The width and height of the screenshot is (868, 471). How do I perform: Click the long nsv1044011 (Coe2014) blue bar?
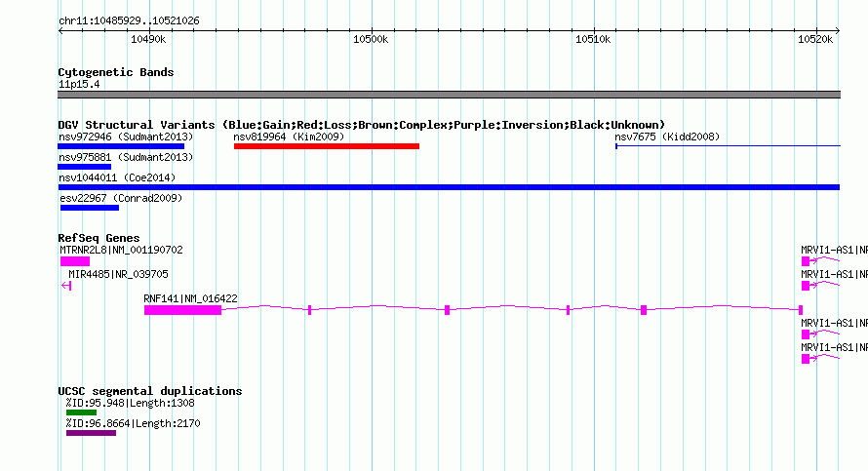click(449, 187)
